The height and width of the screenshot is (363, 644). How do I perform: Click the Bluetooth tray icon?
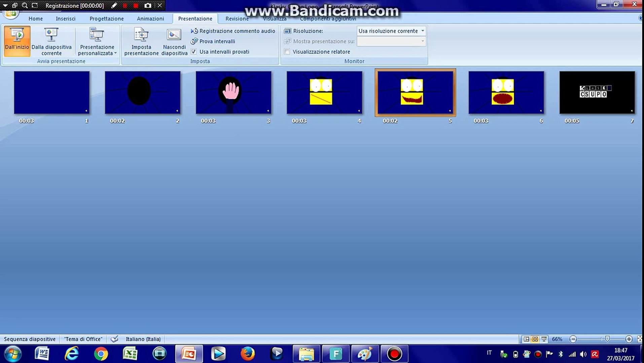[x=561, y=354]
